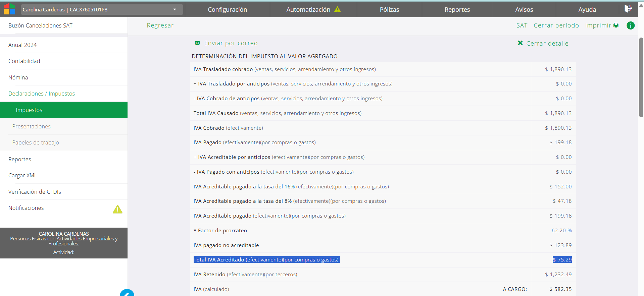Click the vertical page scrollbar
644x296 pixels.
pyautogui.click(x=641, y=77)
